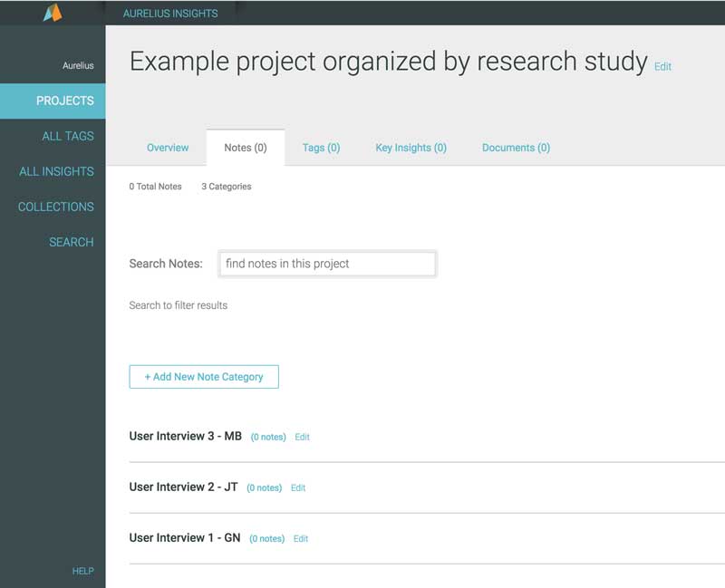
Task: Expand User Interview 3 - MB notes
Action: (268, 437)
